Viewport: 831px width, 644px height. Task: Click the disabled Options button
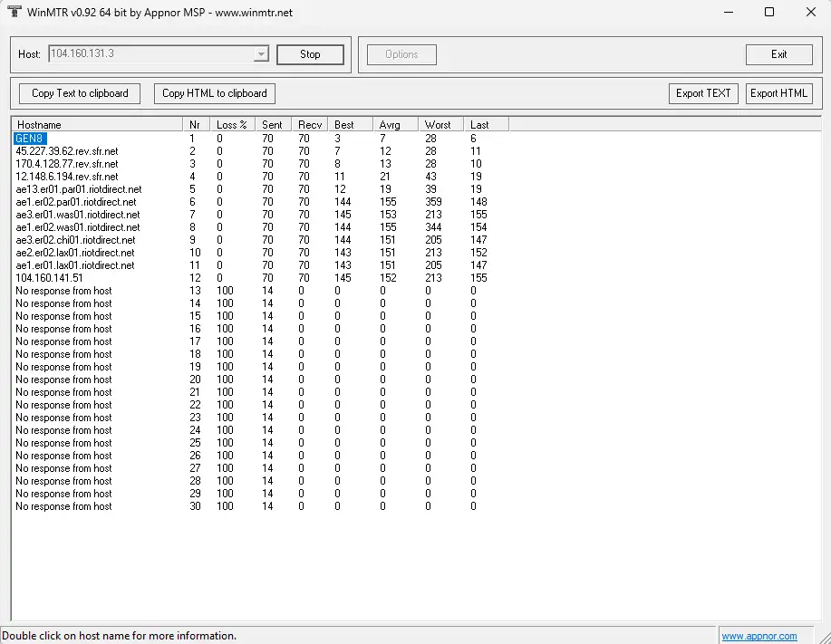401,54
